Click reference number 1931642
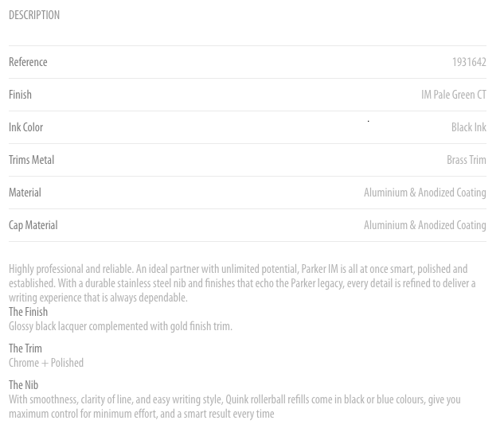504x432 pixels. coord(469,62)
